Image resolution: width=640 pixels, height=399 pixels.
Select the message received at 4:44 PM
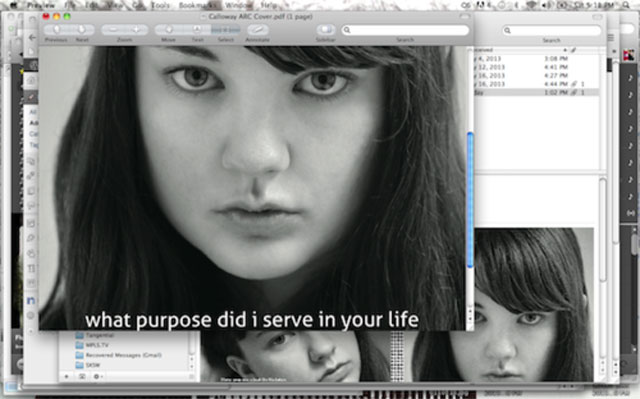click(x=535, y=84)
